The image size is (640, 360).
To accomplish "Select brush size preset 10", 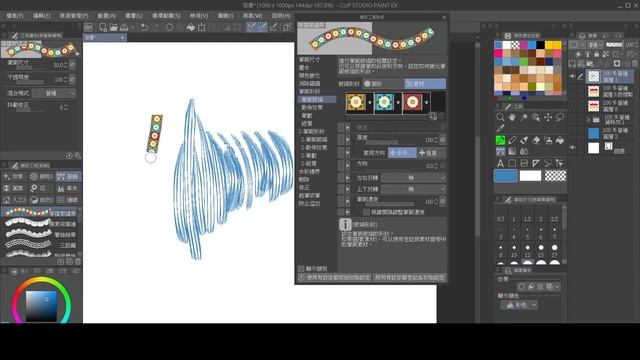I will coord(514,251).
